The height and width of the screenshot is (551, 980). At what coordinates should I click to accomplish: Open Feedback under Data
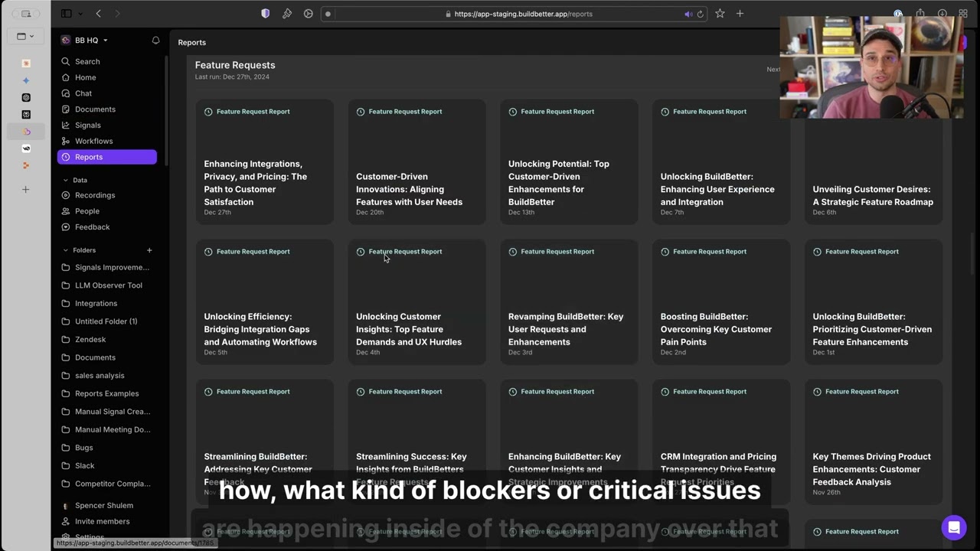(x=107, y=227)
